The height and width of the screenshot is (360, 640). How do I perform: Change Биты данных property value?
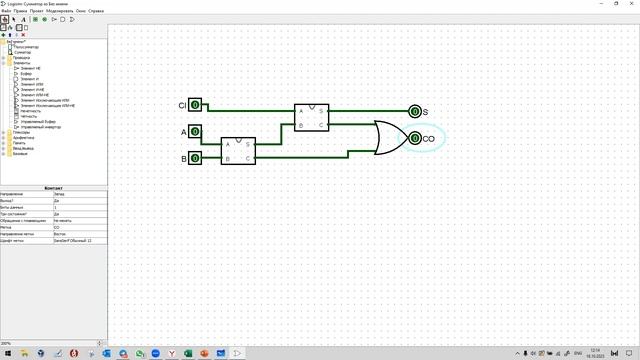click(x=80, y=207)
